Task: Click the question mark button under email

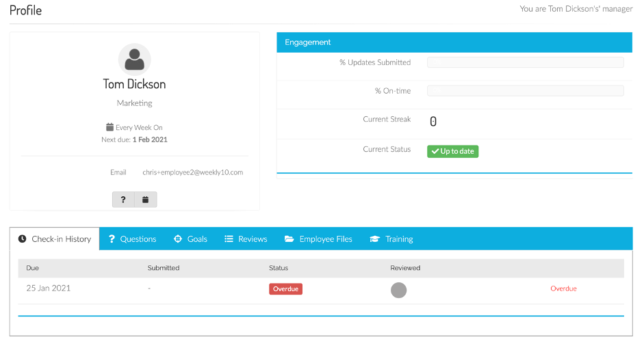Action: point(123,200)
